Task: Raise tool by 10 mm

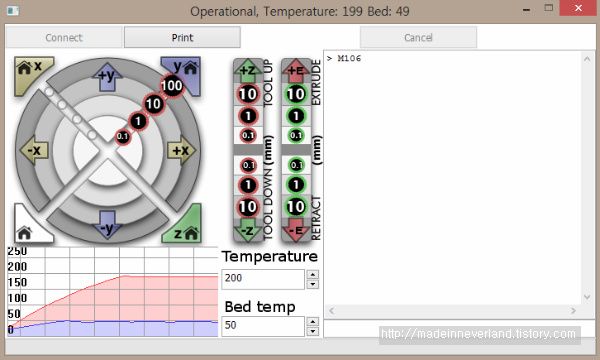Action: [248, 94]
